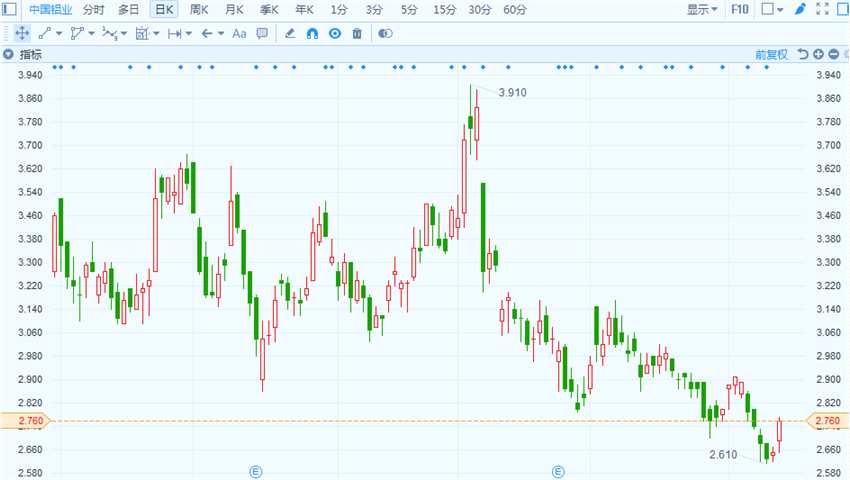Switch to 周K weekly candlestick tab
The height and width of the screenshot is (480, 850).
(x=199, y=9)
